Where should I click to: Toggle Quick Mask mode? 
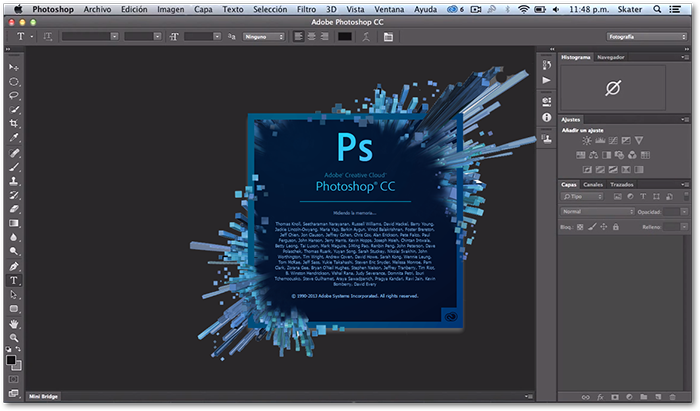(14, 379)
